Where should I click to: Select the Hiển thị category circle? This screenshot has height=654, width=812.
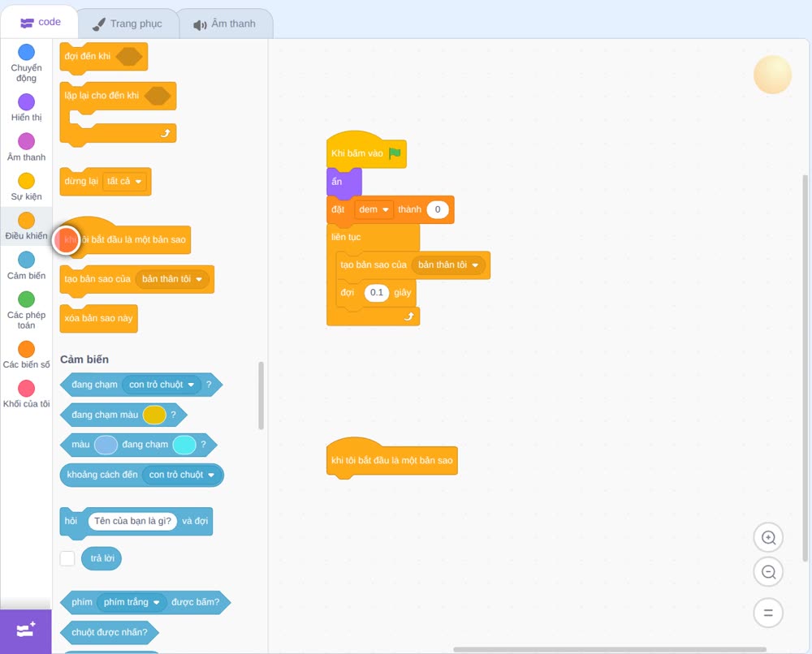[x=27, y=102]
